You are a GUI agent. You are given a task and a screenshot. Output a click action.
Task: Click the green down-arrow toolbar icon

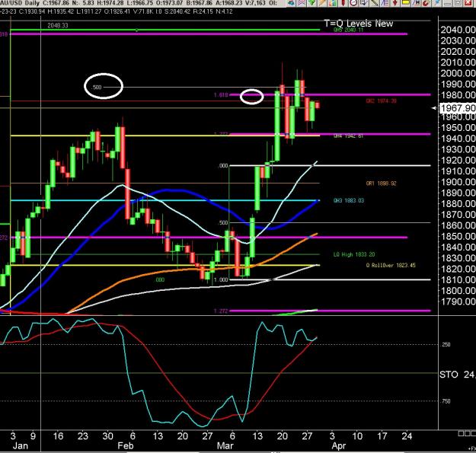tap(311, 3)
